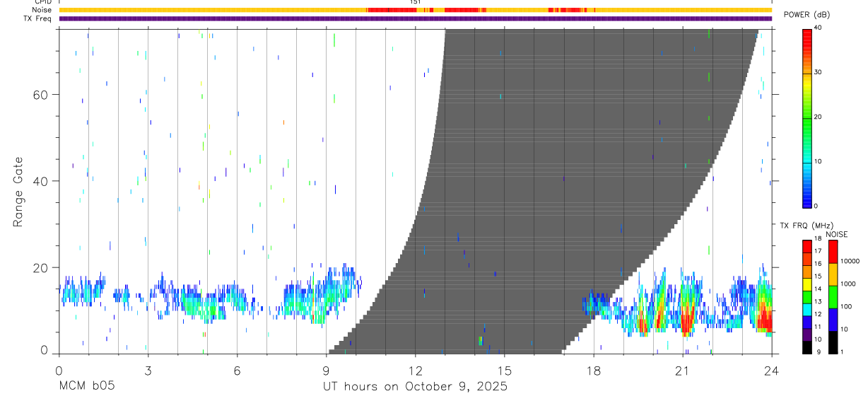Image resolution: width=868 pixels, height=401 pixels.
Task: Click the power scale label '30'
Action: pos(818,72)
